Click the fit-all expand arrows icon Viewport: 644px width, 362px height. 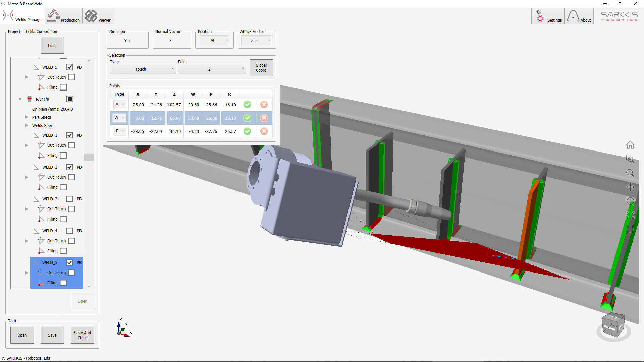click(x=630, y=215)
